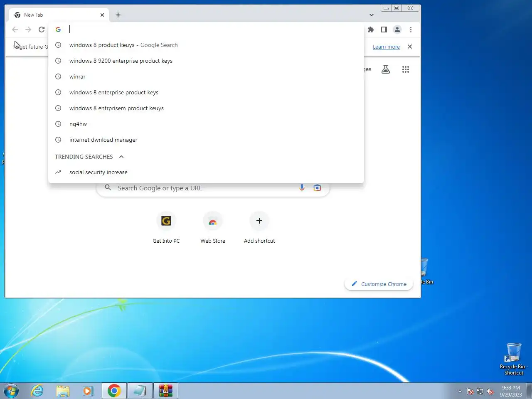Screen dimensions: 532x399
Task: Open the Get Into PC shortcut
Action: click(x=166, y=227)
